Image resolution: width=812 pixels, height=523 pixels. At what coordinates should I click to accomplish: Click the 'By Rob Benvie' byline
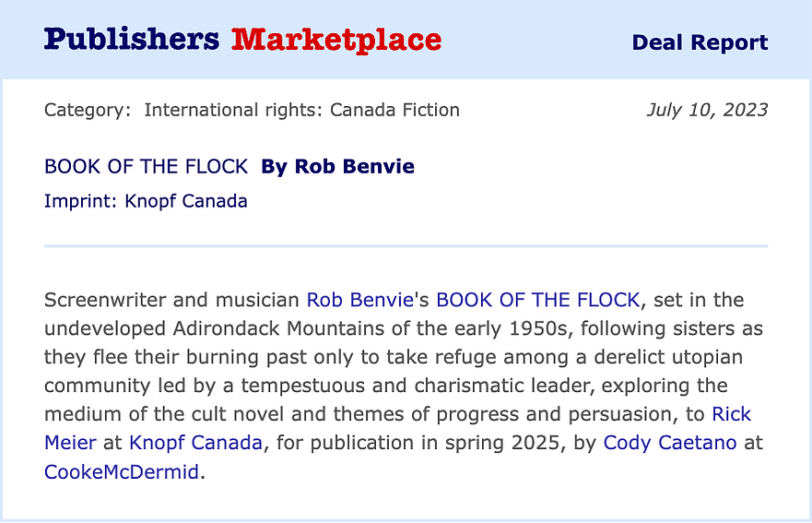(x=337, y=166)
